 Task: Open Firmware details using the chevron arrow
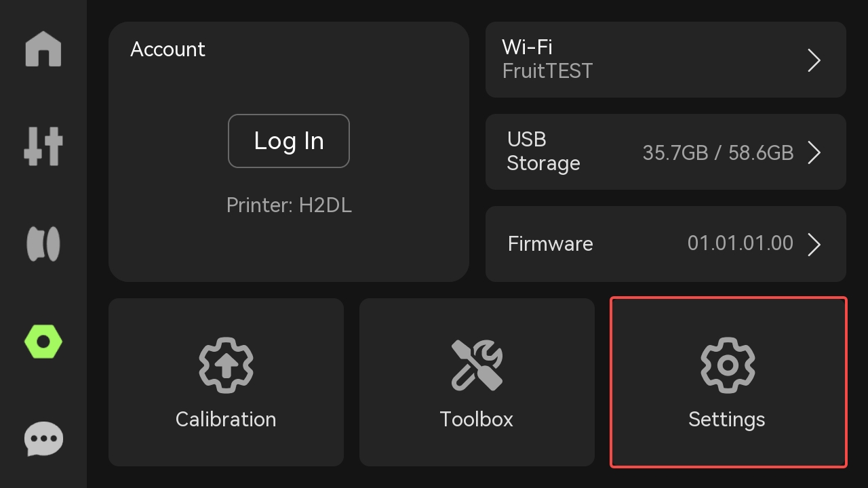814,245
